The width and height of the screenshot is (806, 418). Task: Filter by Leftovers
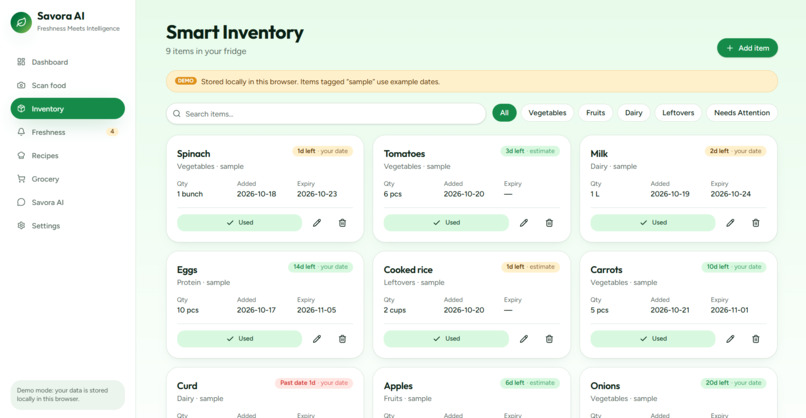(678, 113)
